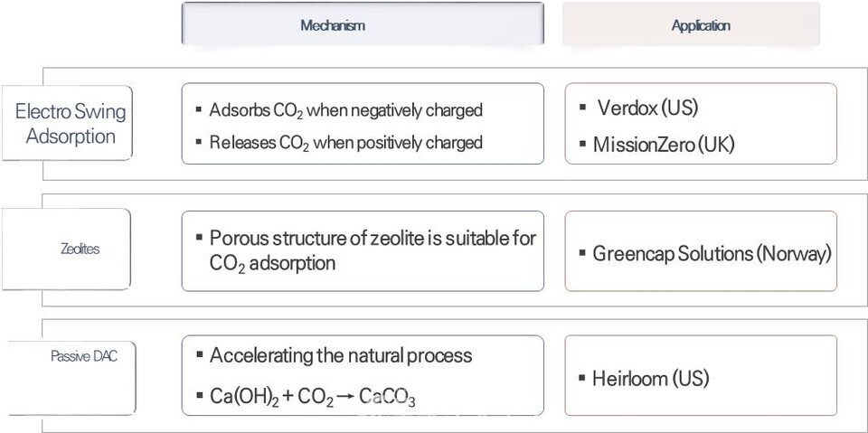Image resolution: width=868 pixels, height=433 pixels.
Task: Click the bullet before "Accelerating the natural process"
Action: (x=199, y=355)
